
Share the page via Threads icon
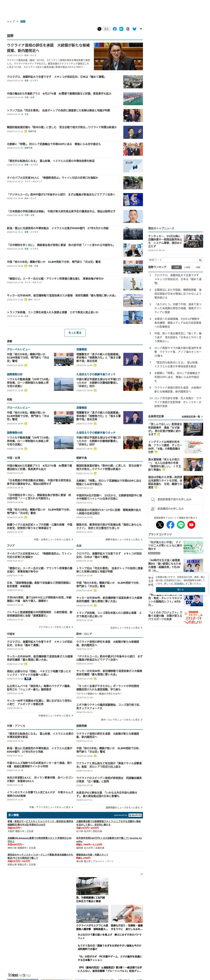[x=128, y=29]
